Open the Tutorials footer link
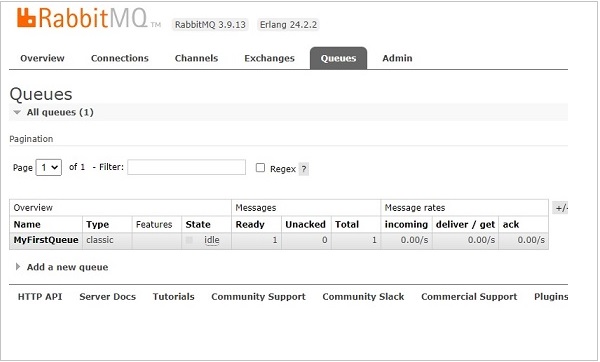The width and height of the screenshot is (600, 362). coord(173,297)
